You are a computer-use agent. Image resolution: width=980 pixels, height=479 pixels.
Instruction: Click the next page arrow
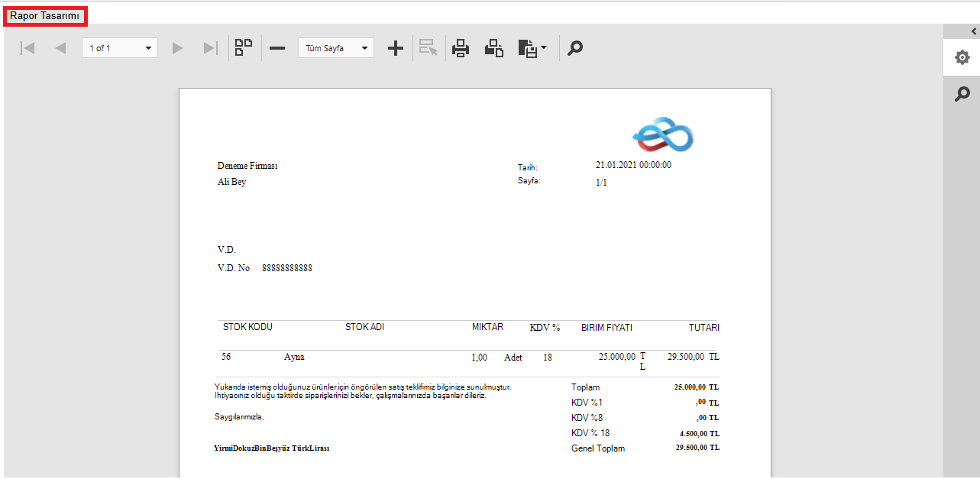(x=178, y=48)
